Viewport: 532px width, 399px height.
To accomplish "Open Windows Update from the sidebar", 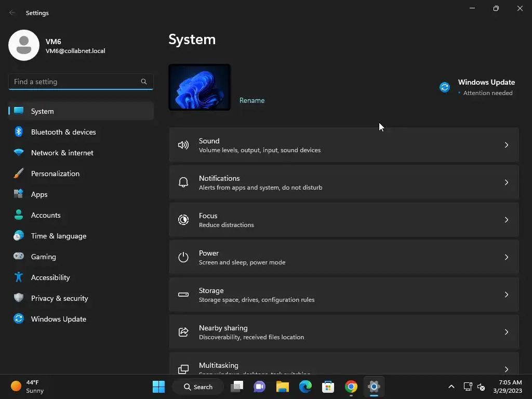I will 81,319.
